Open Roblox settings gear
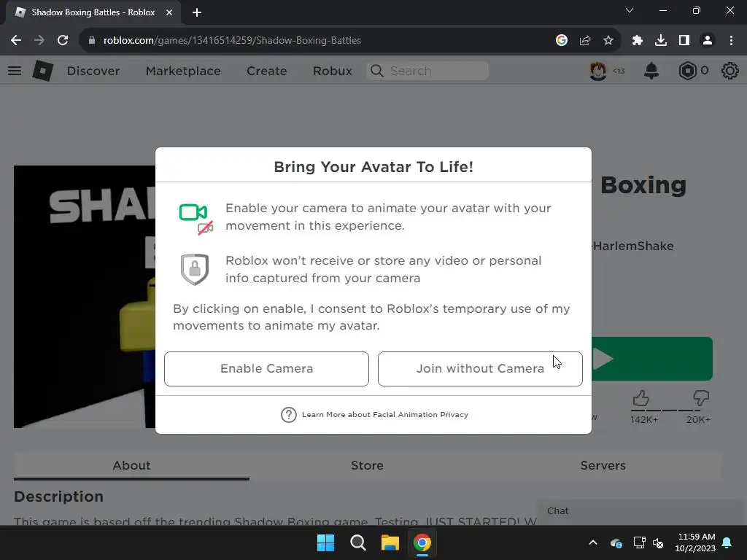Screen dimensions: 747x560 [x=729, y=71]
